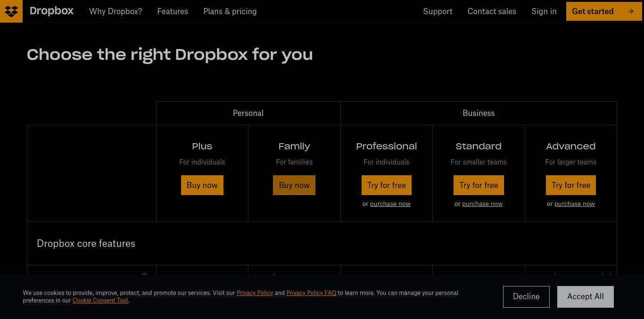Click 'For larger teams' under the Advanced plan
Screen dimensions: 644x319
pos(571,162)
